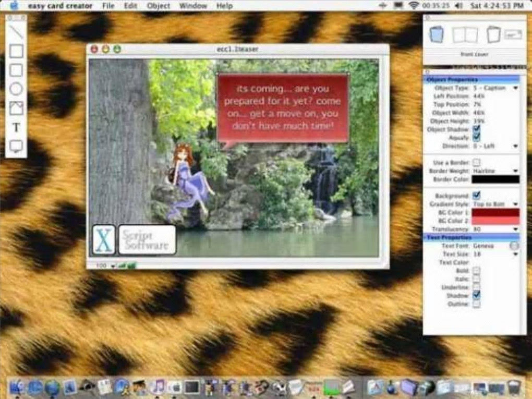Toggle the Aquafy checkbox
Viewport: 532px width, 399px height.
point(476,137)
